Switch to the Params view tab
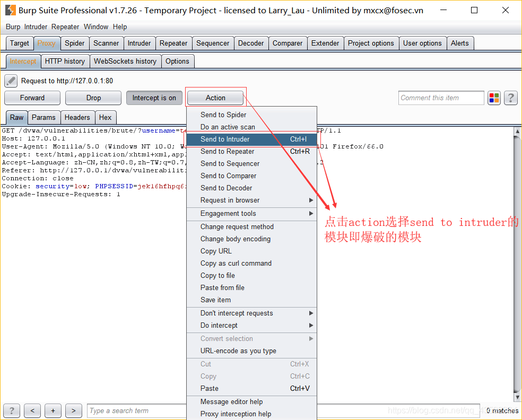The image size is (522, 420). [x=43, y=118]
